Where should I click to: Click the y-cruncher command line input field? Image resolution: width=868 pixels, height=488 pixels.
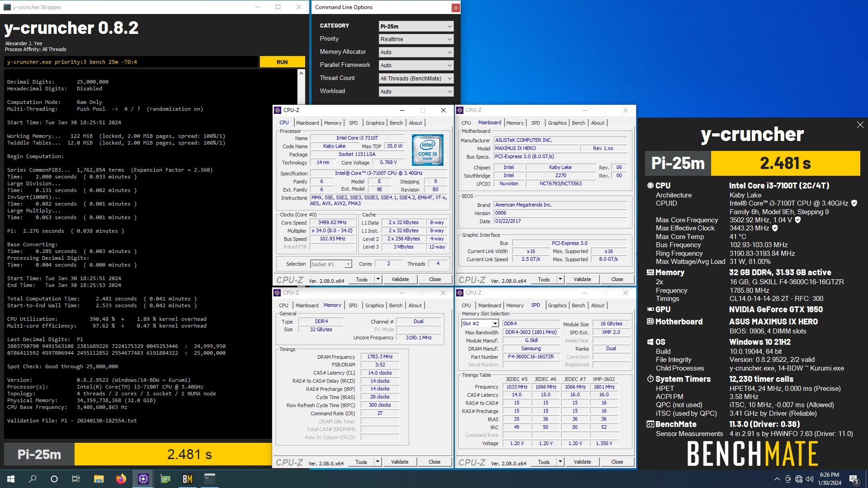point(131,62)
